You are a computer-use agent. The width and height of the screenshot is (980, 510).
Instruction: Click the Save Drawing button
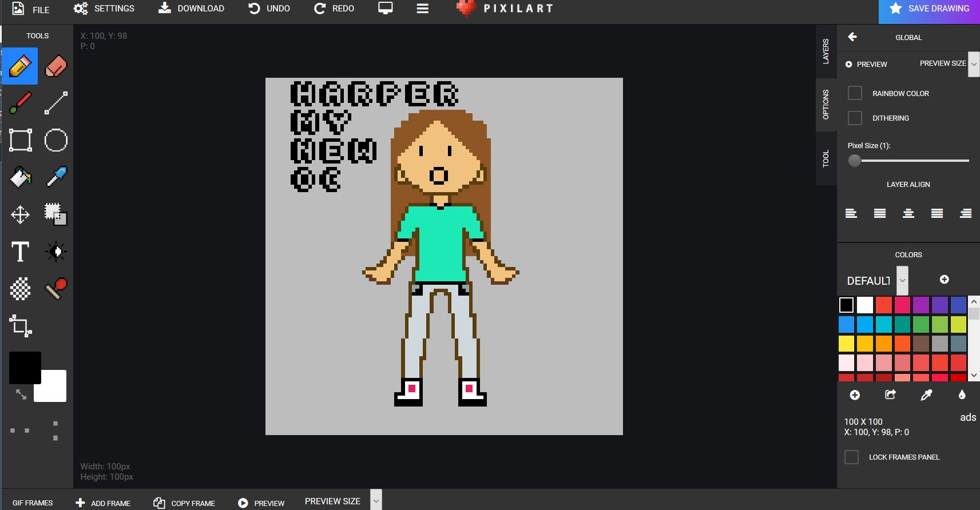pyautogui.click(x=929, y=9)
